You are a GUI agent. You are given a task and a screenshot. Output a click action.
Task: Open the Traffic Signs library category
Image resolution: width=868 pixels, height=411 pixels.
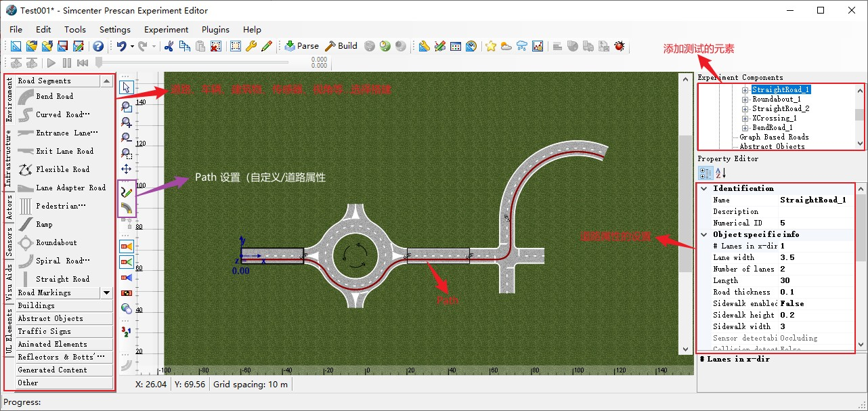64,331
